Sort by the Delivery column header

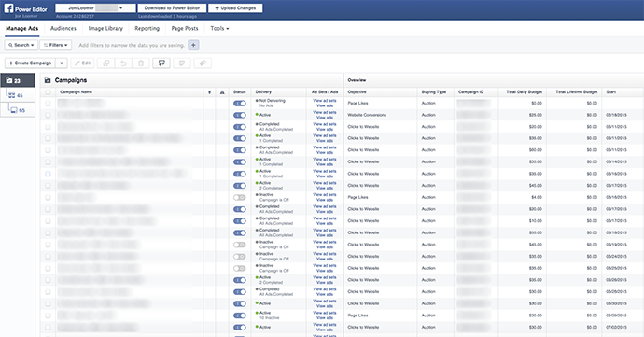click(263, 92)
